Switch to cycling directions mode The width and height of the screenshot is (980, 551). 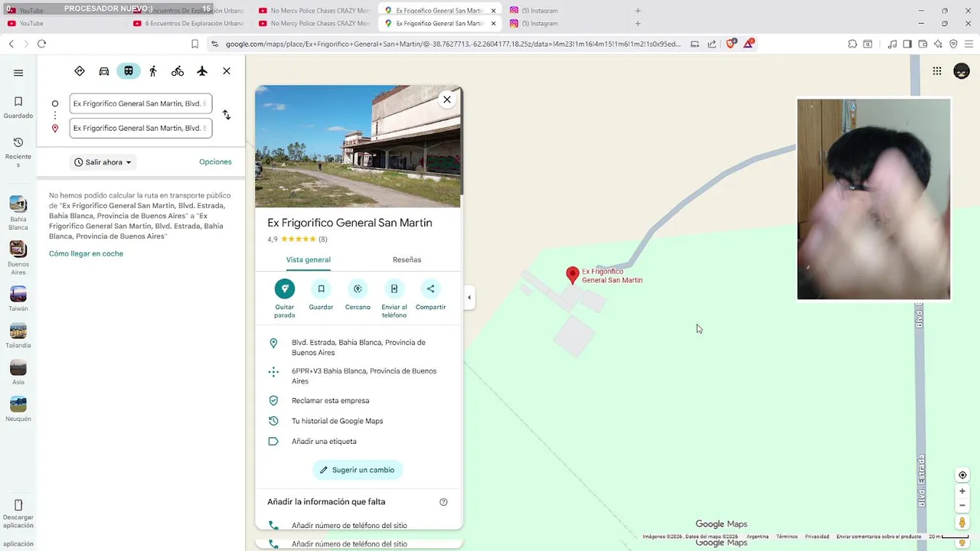click(178, 71)
